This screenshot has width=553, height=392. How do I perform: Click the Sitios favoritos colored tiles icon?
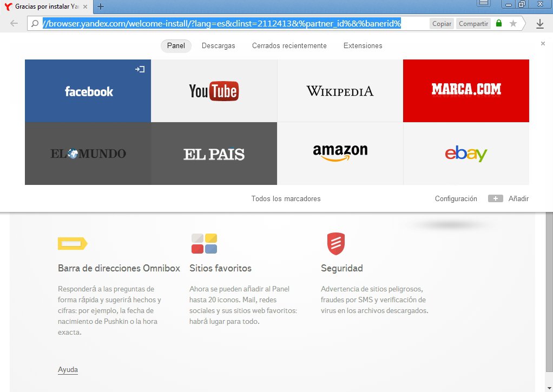204,243
